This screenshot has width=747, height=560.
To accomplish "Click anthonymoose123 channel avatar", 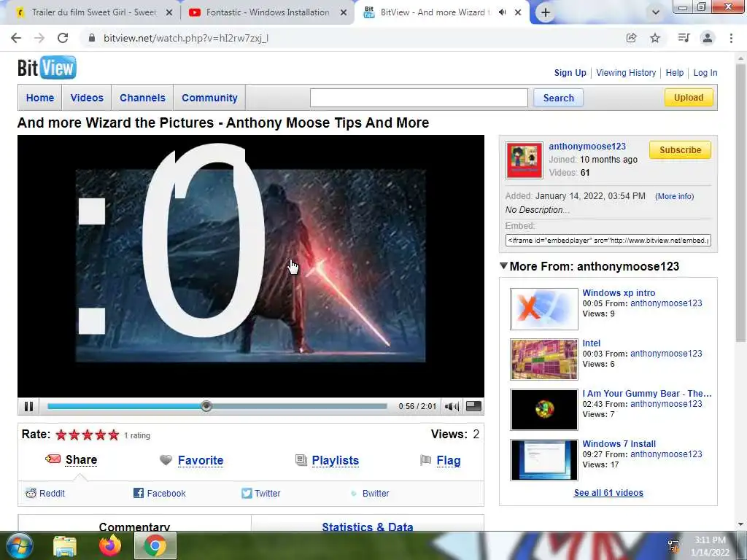I will pyautogui.click(x=525, y=160).
